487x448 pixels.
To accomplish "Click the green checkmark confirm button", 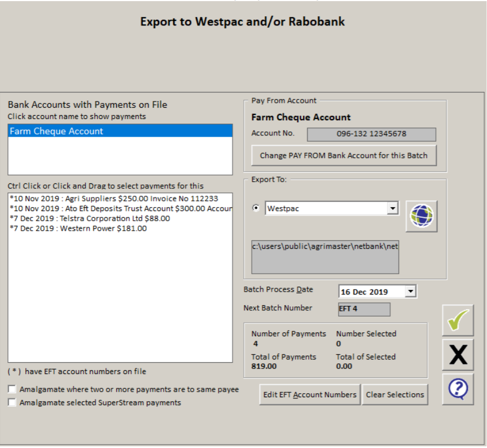I will tap(458, 320).
